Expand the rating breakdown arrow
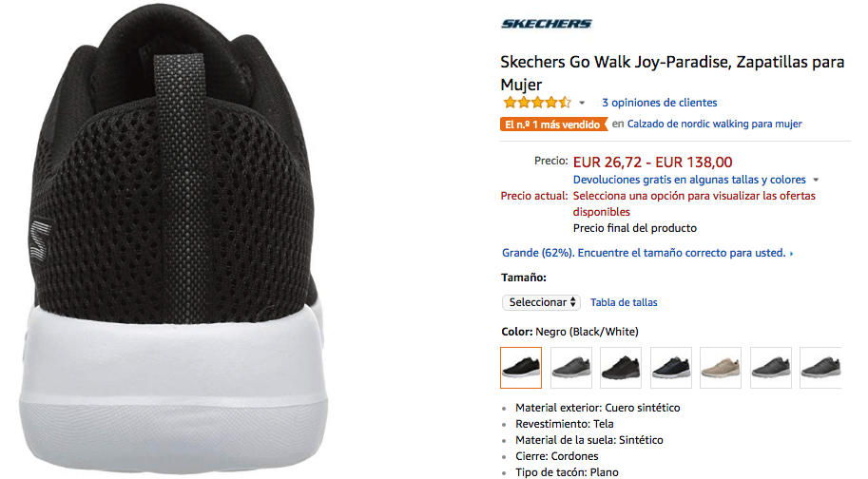Screen dimensions: 868x479 click(x=582, y=103)
